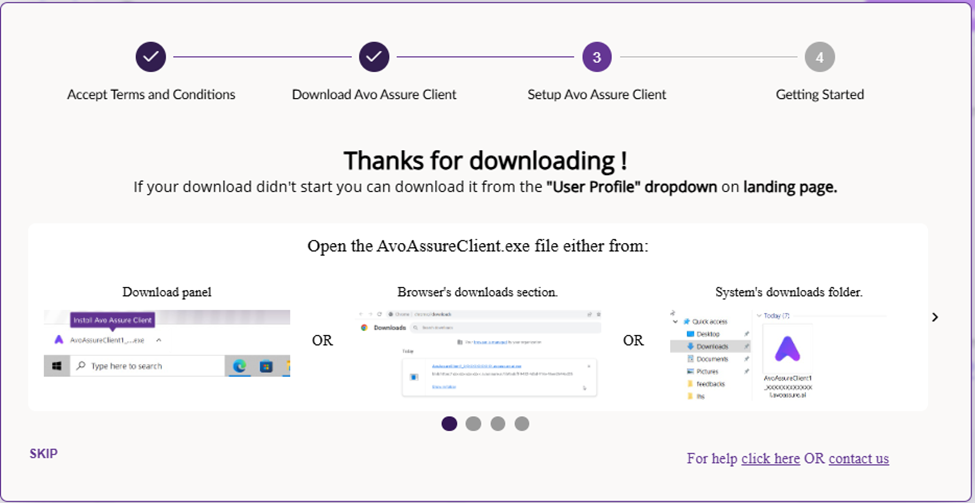Jump to the second carousel slide dot
975x503 pixels.
(x=473, y=424)
